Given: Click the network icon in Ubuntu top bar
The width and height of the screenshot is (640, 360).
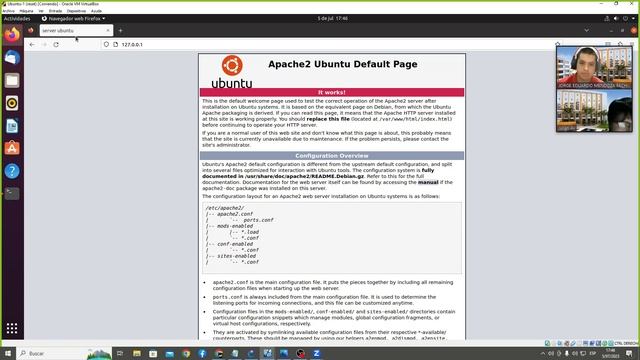Looking at the screenshot, I should [x=607, y=18].
